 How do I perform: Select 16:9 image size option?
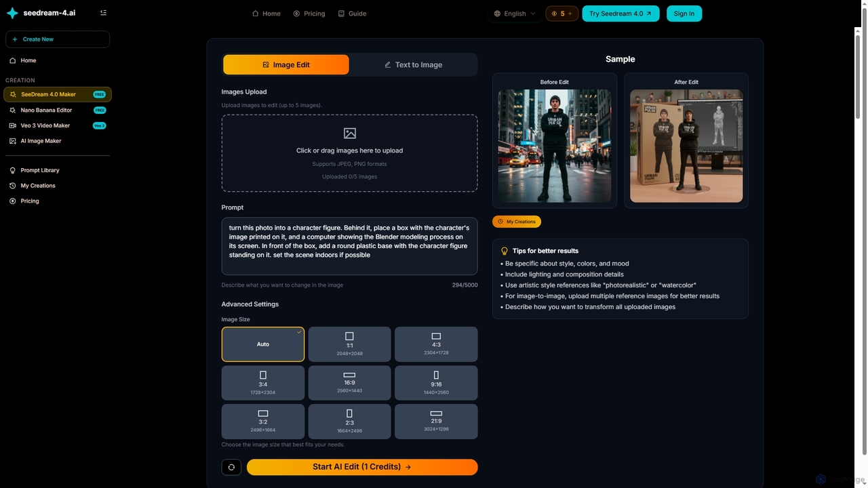tap(349, 383)
